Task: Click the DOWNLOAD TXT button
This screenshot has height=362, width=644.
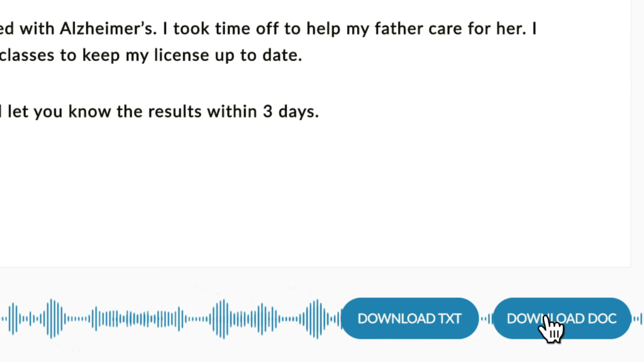Action: tap(410, 319)
